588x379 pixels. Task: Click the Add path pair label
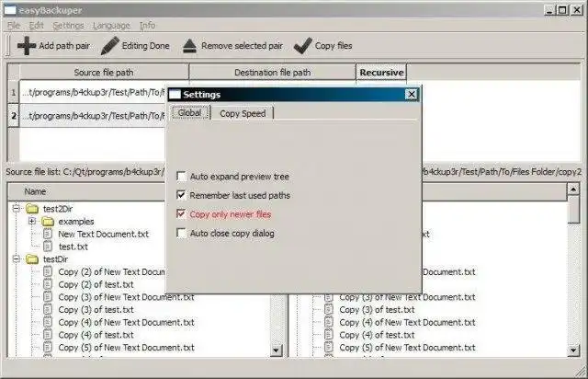pyautogui.click(x=64, y=46)
